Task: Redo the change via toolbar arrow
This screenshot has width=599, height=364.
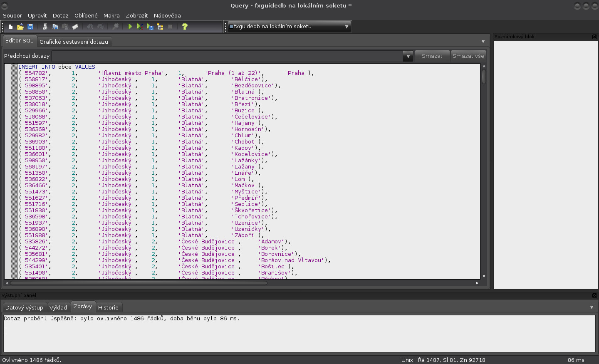Action: coord(100,27)
